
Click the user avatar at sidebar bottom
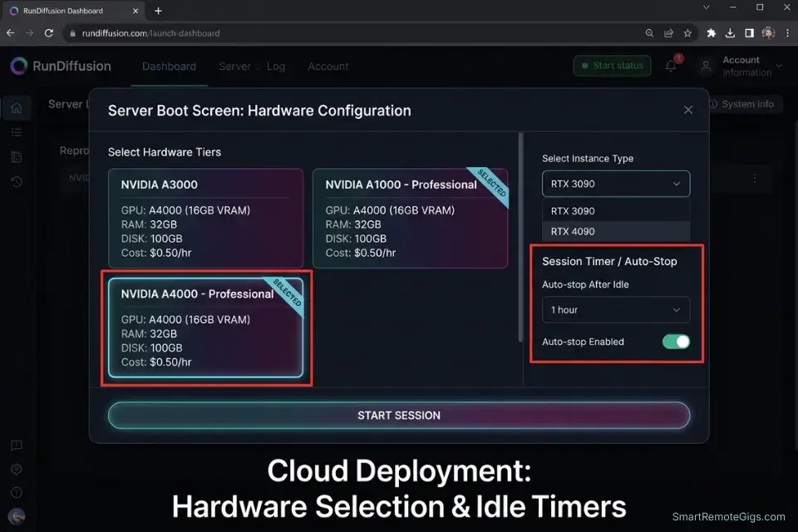17,516
